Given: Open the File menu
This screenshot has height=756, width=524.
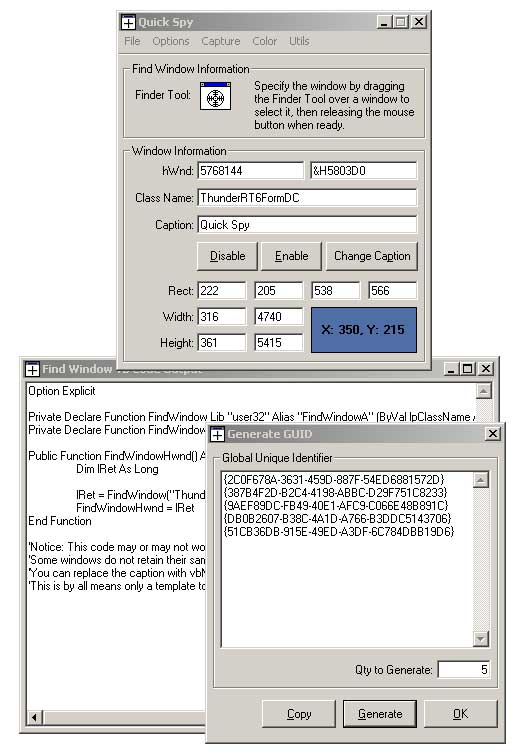Looking at the screenshot, I should pyautogui.click(x=132, y=41).
